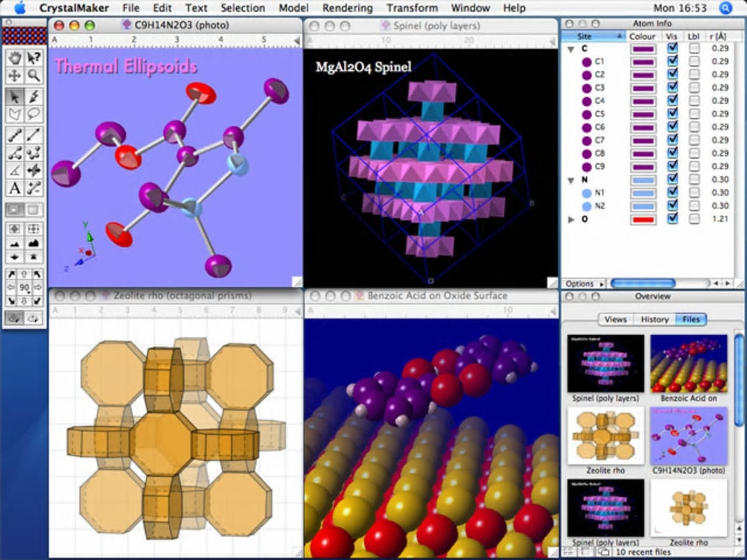
Task: Click the red colour swatch for O
Action: tap(643, 220)
